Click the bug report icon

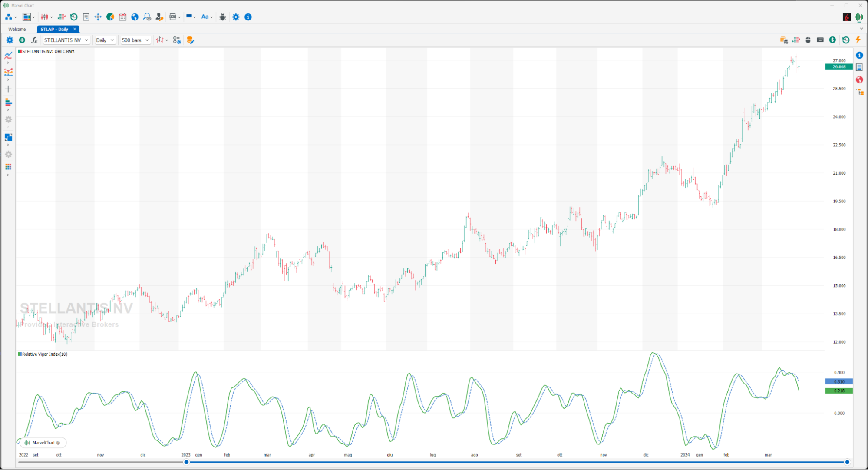tap(223, 17)
